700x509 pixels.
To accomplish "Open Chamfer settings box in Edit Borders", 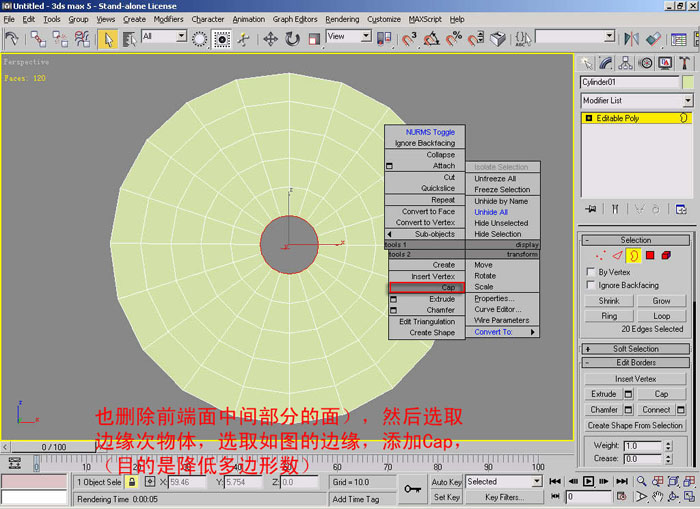I will (628, 409).
